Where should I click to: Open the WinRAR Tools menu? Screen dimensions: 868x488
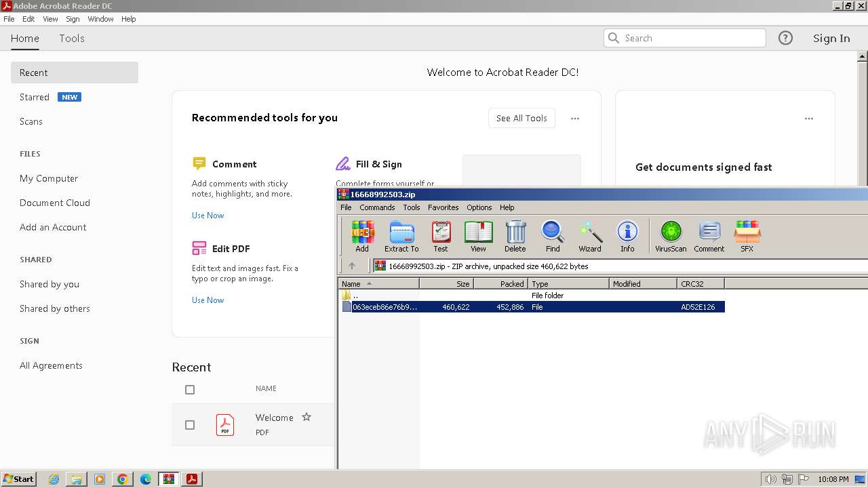point(411,207)
